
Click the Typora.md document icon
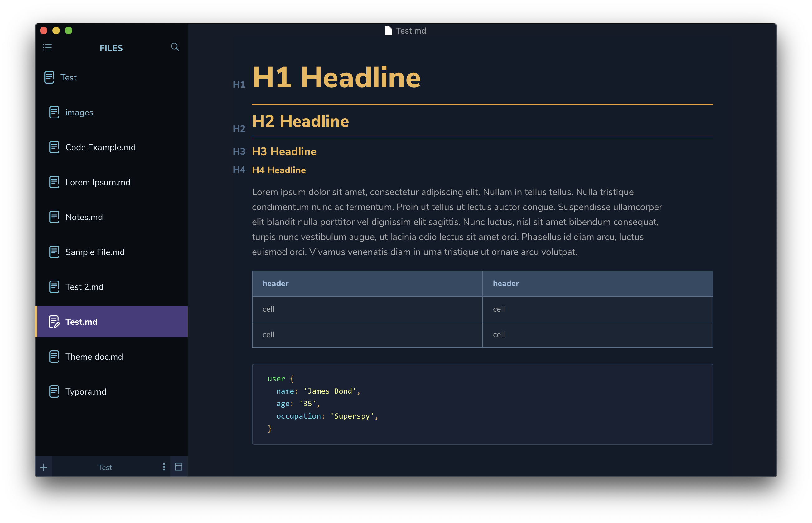(x=54, y=391)
